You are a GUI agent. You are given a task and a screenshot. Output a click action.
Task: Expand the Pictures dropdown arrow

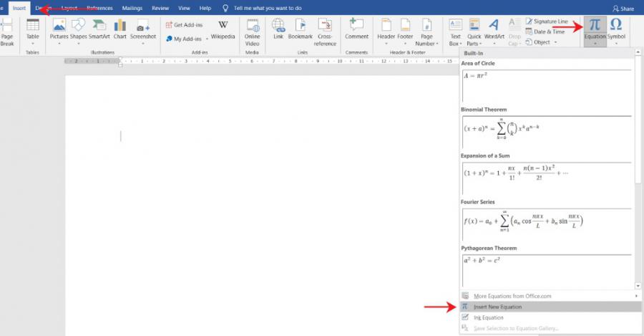tap(59, 44)
